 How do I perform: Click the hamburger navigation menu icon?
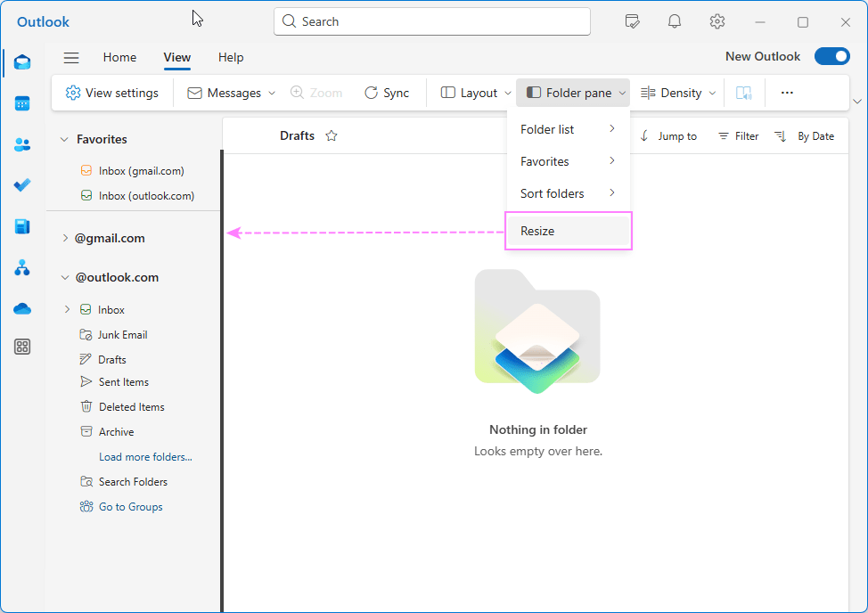point(71,58)
